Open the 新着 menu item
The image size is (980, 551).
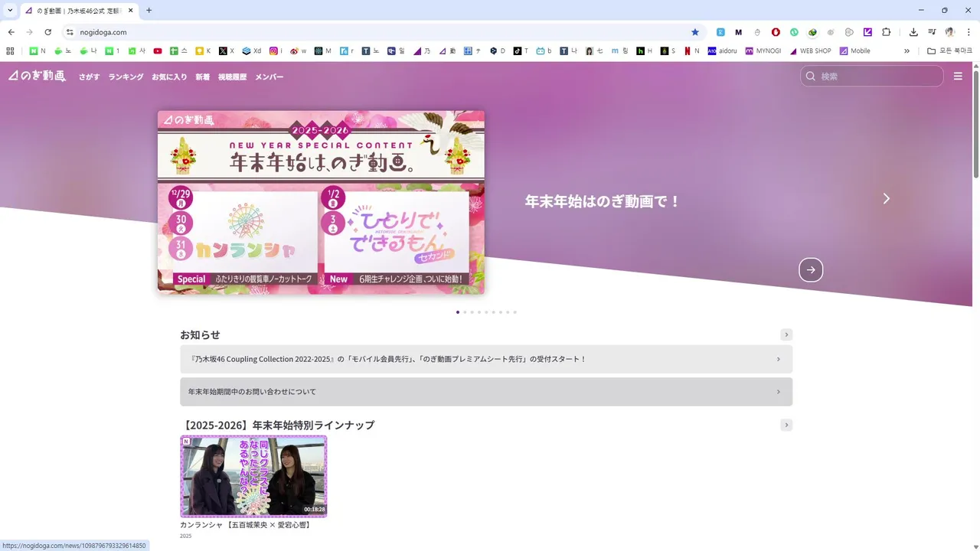pyautogui.click(x=203, y=77)
